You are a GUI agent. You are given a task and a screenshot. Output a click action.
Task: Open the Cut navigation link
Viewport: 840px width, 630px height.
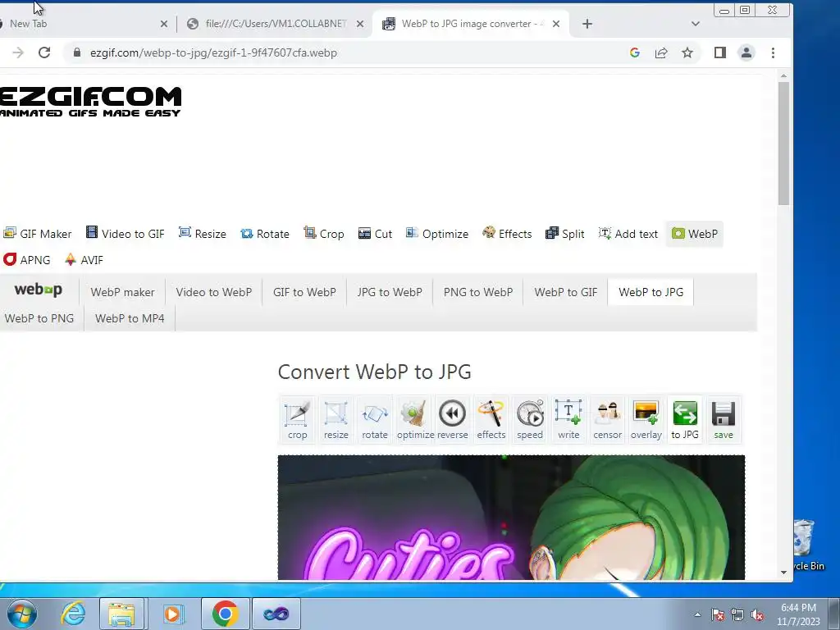(x=375, y=234)
